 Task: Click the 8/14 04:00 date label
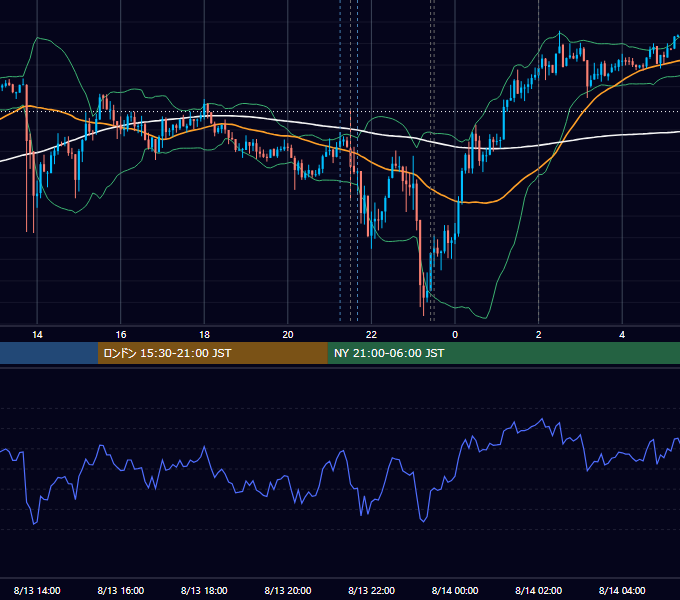(622, 590)
